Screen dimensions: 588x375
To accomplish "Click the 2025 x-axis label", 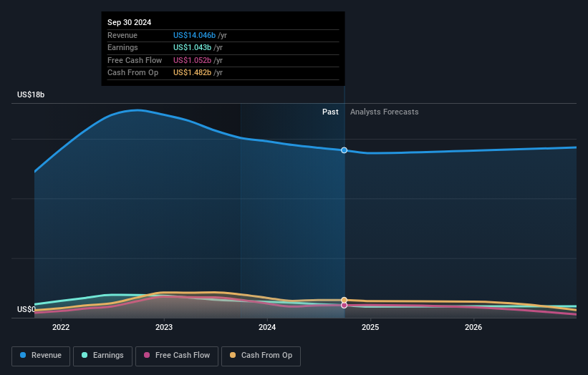I will (370, 328).
